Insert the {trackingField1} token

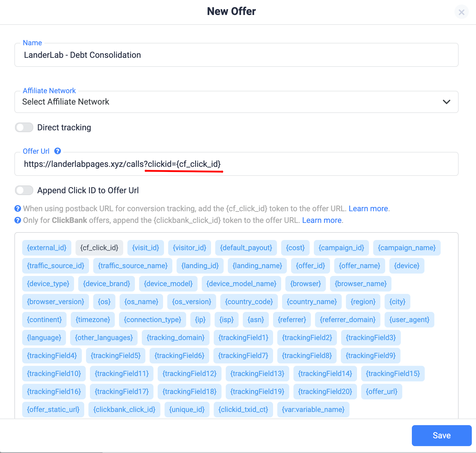(x=243, y=338)
